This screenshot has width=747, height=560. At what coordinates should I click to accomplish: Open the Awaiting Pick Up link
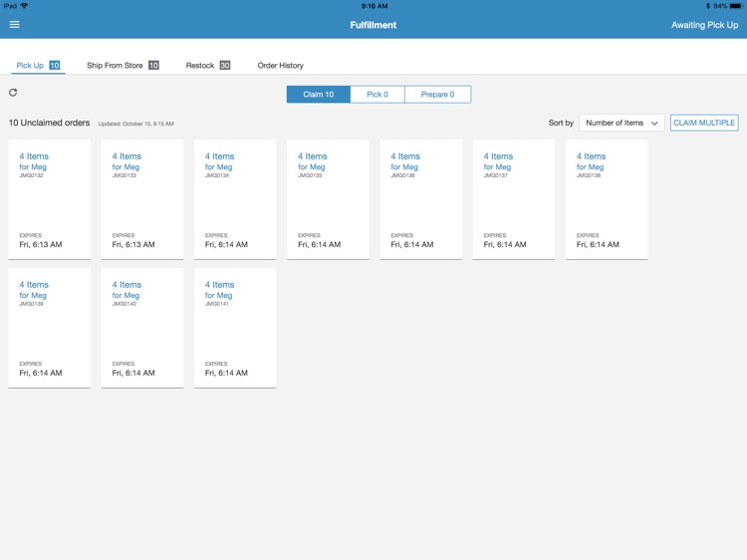click(x=704, y=25)
